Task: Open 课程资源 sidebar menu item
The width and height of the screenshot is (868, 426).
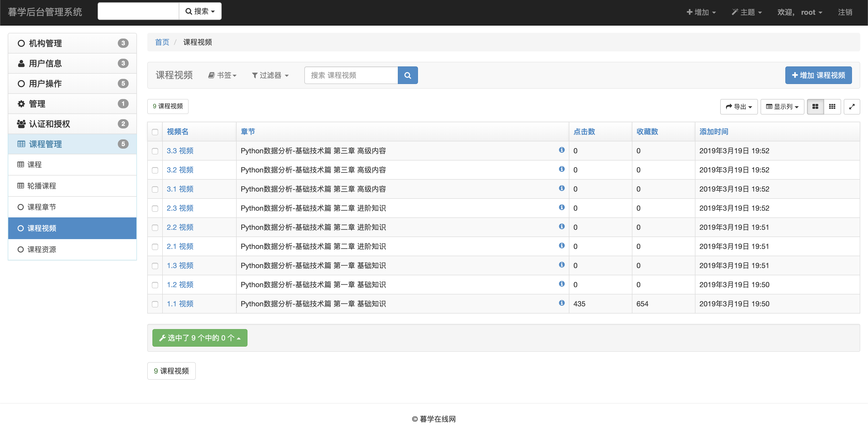Action: point(41,249)
